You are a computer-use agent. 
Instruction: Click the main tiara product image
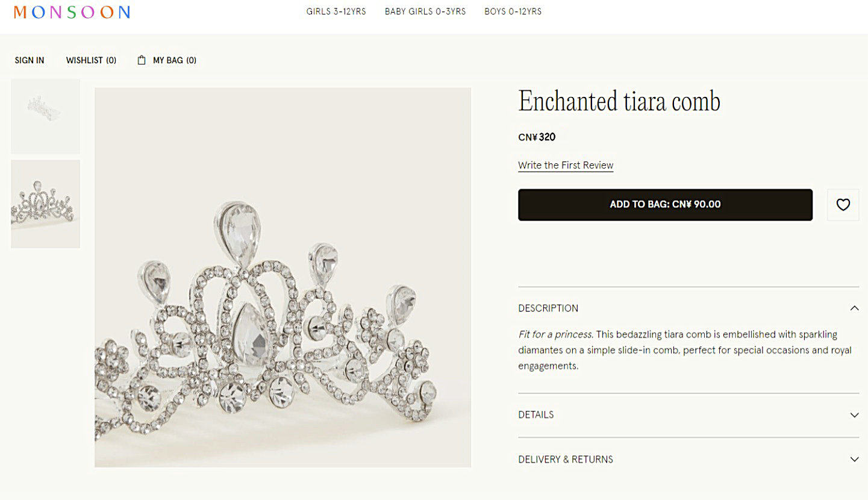point(283,277)
